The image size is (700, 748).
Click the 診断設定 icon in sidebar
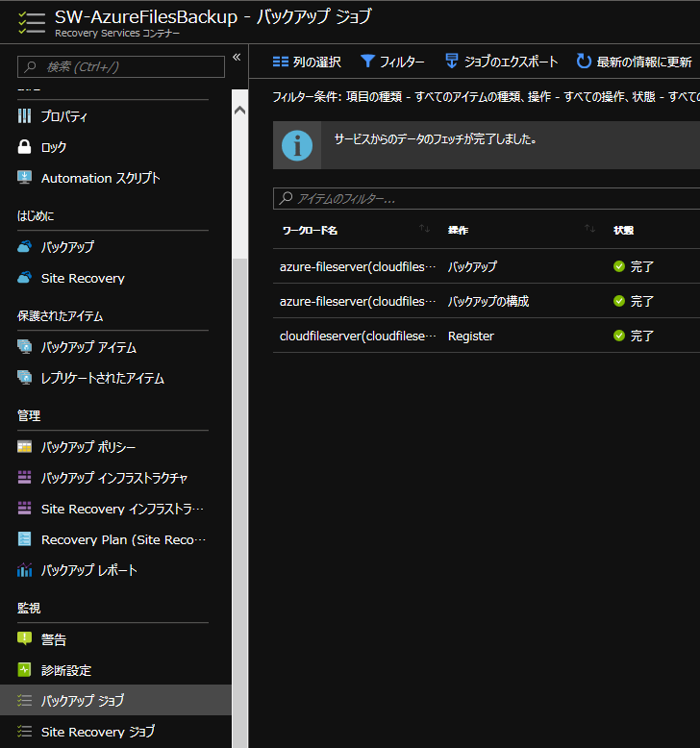25,670
